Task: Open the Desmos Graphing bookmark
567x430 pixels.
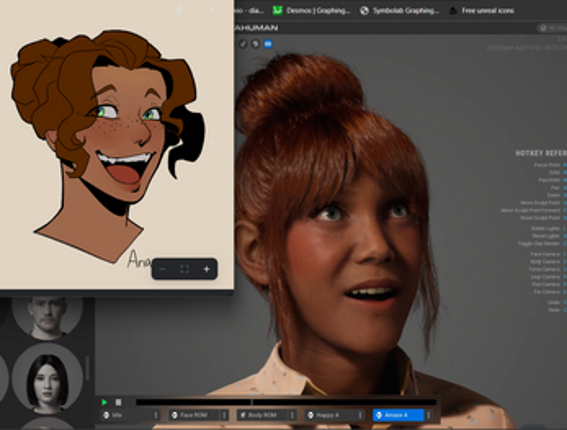Action: click(311, 10)
